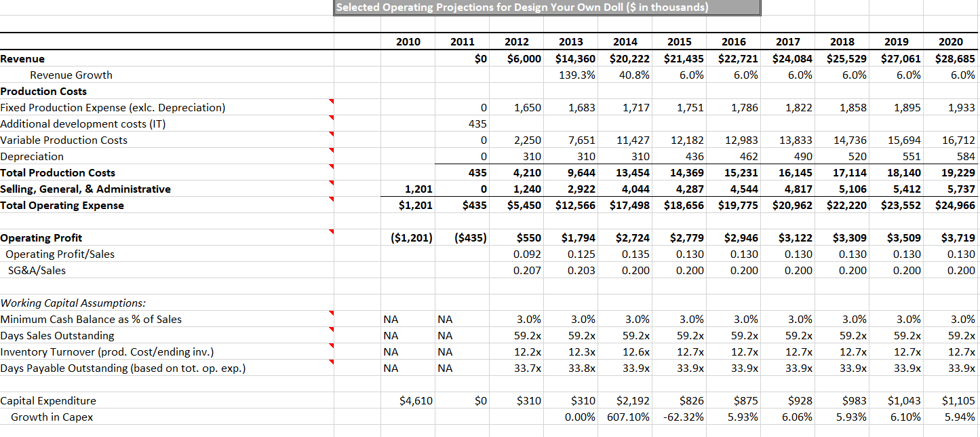The image size is (980, 437).
Task: Select the Revenue Growth row label
Action: coord(71,75)
